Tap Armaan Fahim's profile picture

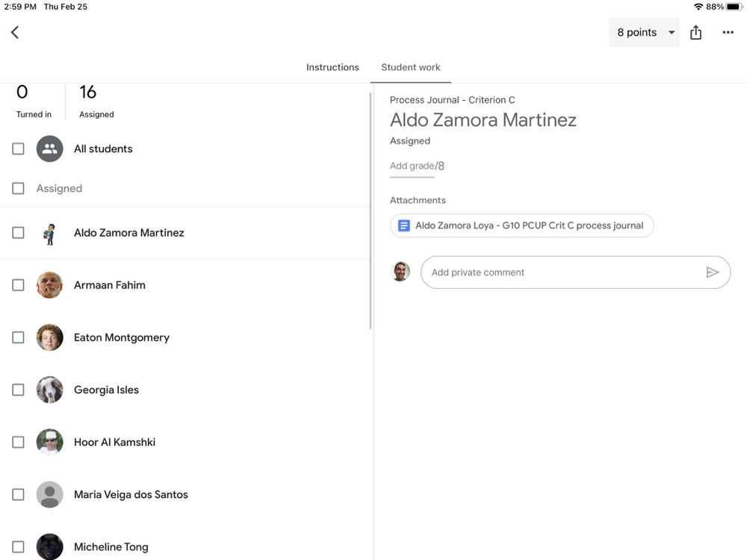pos(49,285)
